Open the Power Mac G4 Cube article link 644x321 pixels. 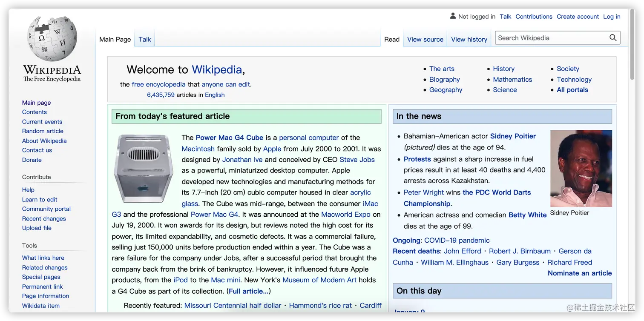click(229, 138)
